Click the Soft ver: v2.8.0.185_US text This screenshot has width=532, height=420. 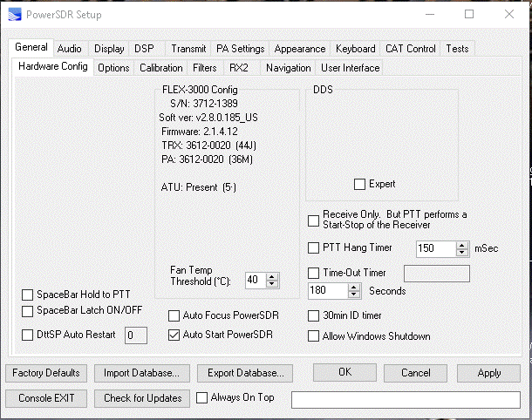pos(208,118)
